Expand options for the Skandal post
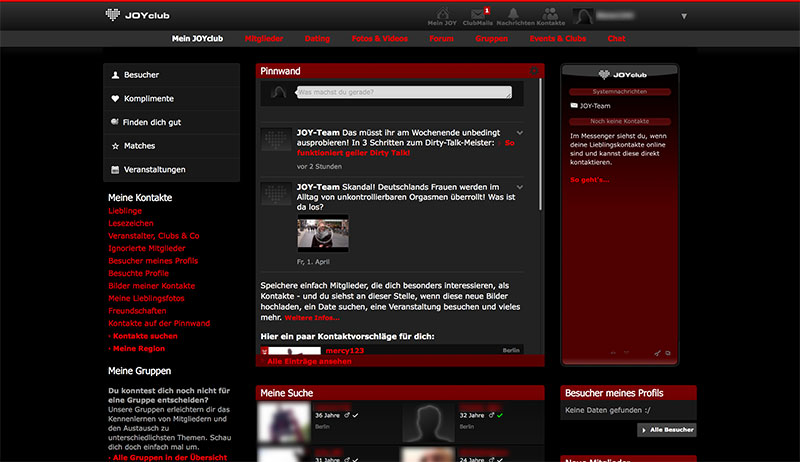This screenshot has width=800, height=462. click(x=519, y=187)
